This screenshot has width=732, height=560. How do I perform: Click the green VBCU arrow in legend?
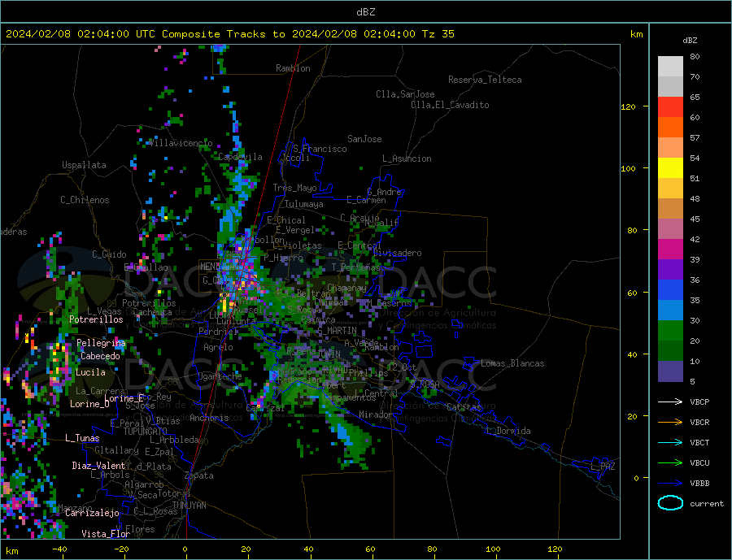point(670,463)
